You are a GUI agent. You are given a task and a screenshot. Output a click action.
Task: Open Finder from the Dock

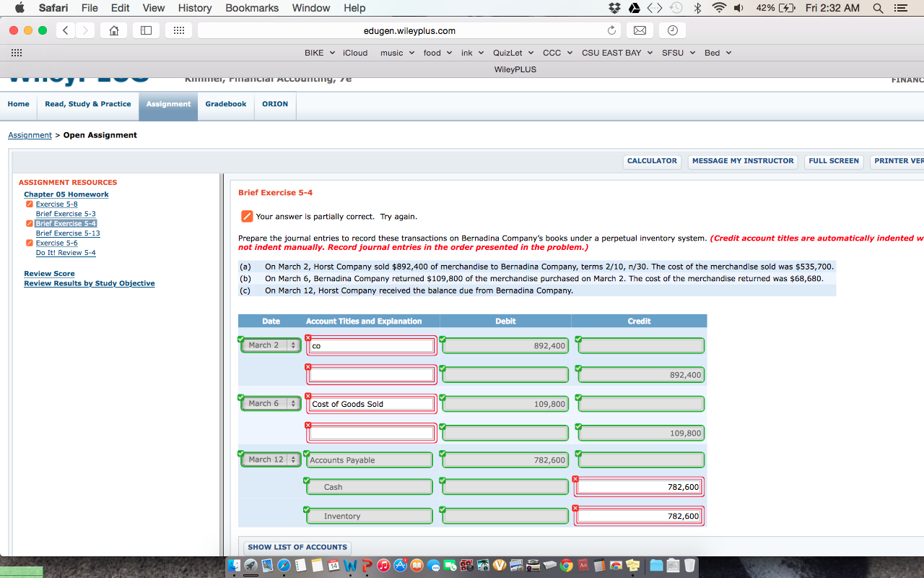(234, 565)
